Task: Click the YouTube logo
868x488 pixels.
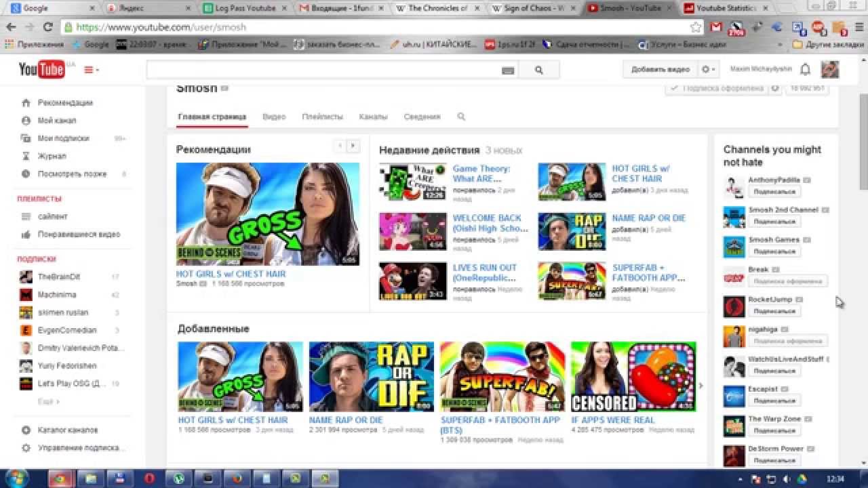Action: (x=41, y=69)
